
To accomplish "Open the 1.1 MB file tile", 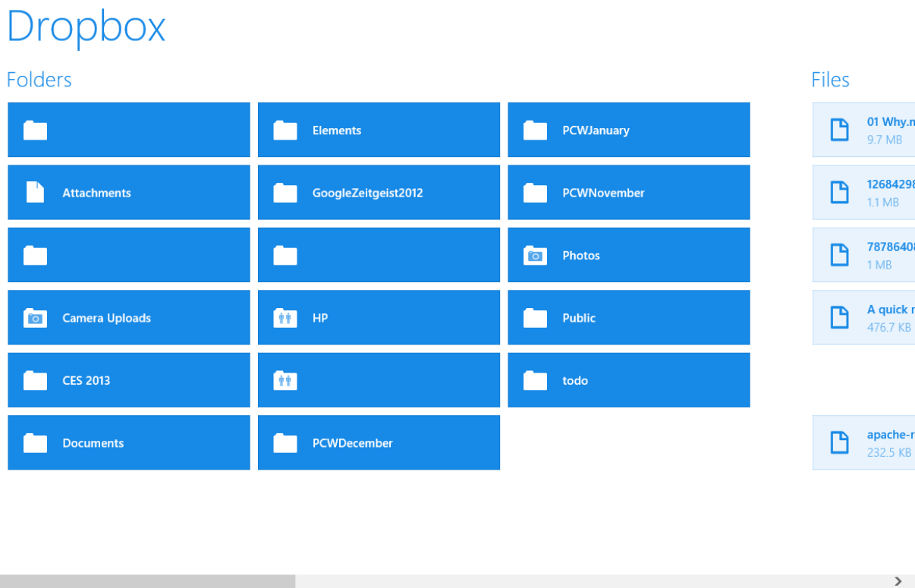I will click(863, 193).
